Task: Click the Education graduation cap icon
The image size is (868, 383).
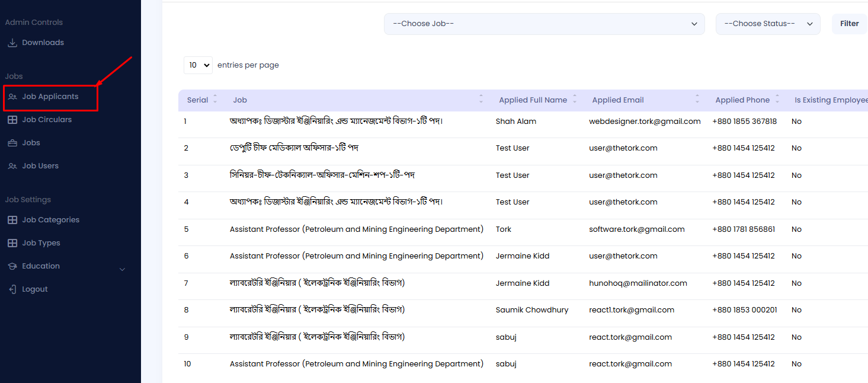Action: point(12,266)
